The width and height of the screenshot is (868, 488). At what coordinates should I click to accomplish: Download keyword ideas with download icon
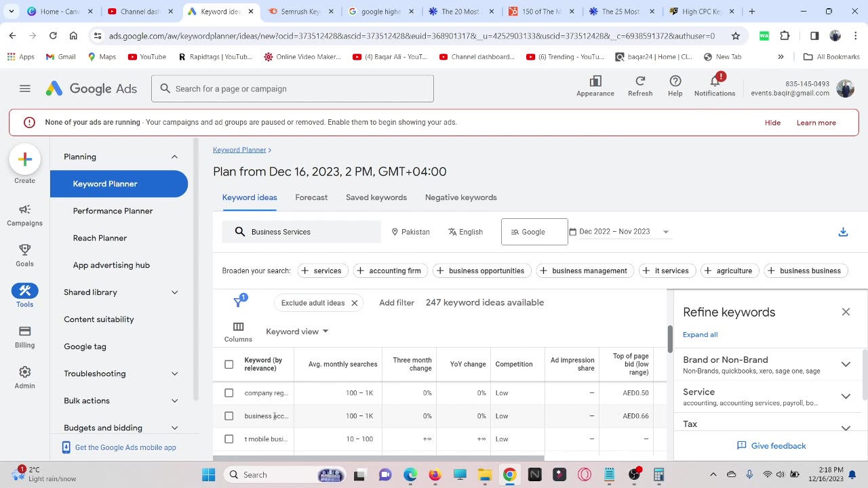[843, 232]
